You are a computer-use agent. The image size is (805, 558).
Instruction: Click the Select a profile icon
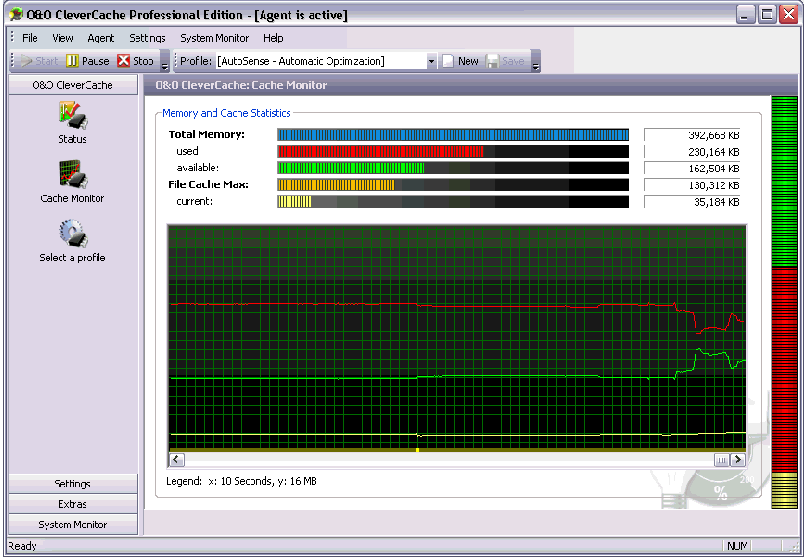[x=72, y=234]
